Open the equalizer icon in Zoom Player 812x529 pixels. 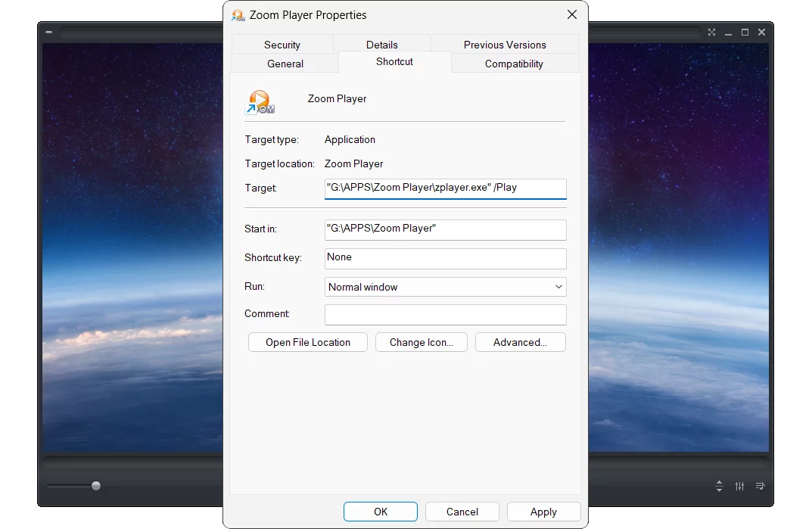coord(739,486)
